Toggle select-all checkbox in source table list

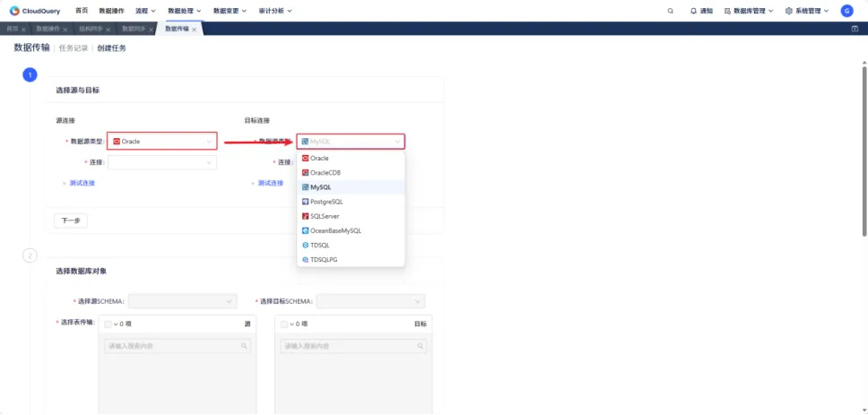[108, 324]
